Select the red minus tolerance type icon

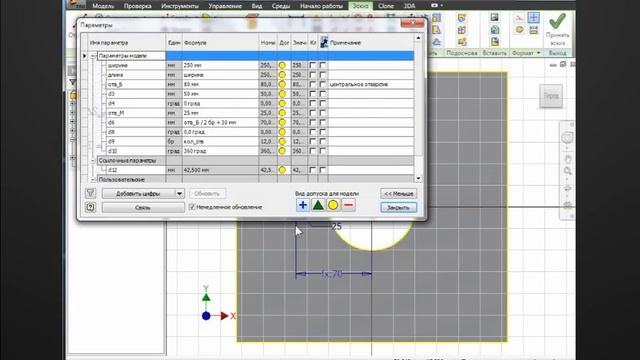click(x=348, y=205)
